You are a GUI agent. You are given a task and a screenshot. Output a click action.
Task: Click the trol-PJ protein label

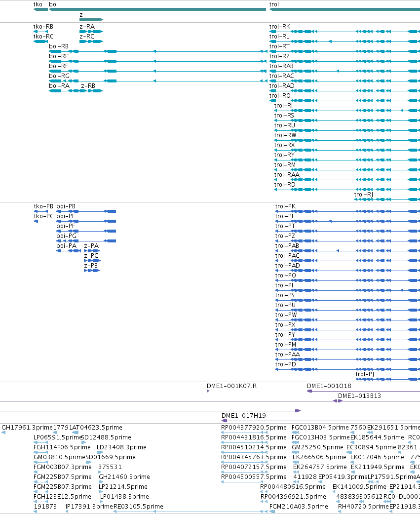[x=365, y=374]
